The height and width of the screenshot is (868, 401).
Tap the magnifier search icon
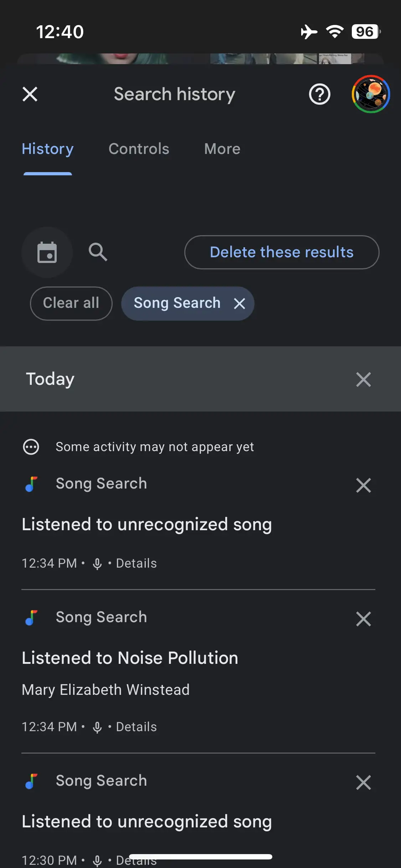98,252
